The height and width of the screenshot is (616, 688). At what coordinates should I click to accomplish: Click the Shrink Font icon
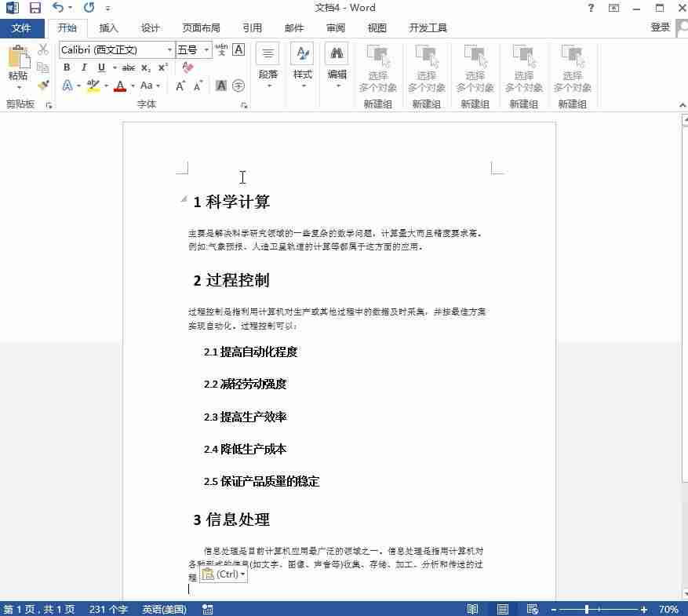point(198,86)
